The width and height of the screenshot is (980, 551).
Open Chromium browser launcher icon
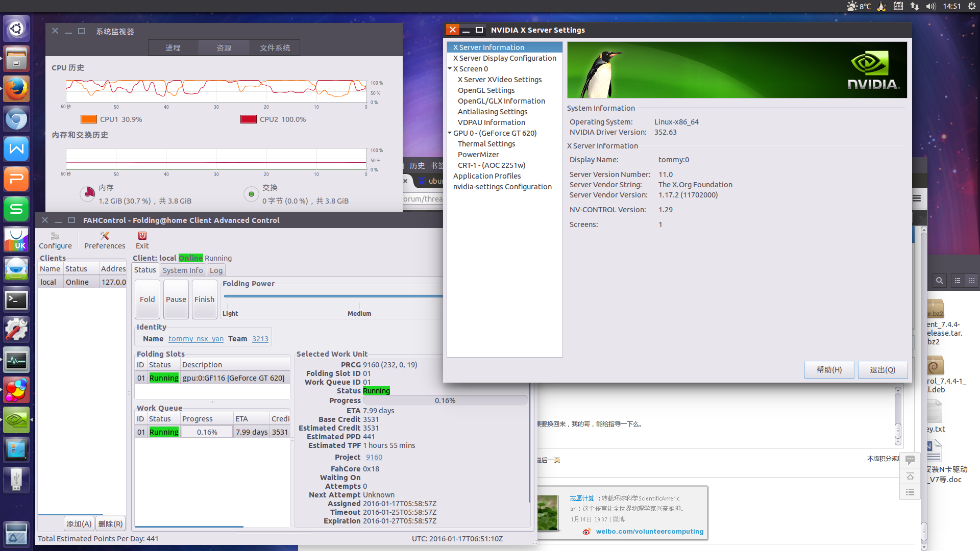pos(16,119)
